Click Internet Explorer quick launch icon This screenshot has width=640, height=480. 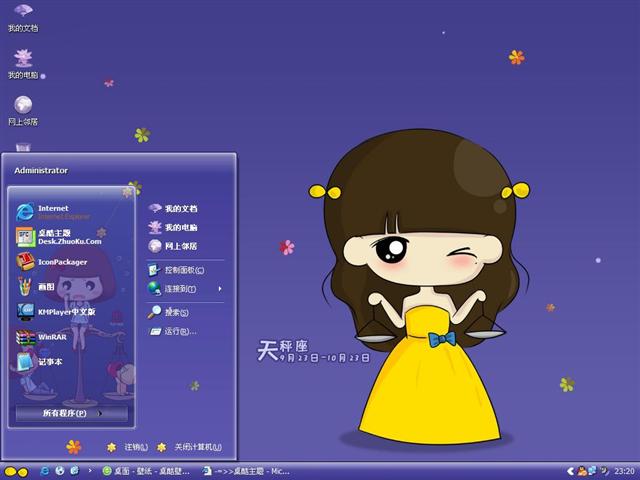coord(44,471)
